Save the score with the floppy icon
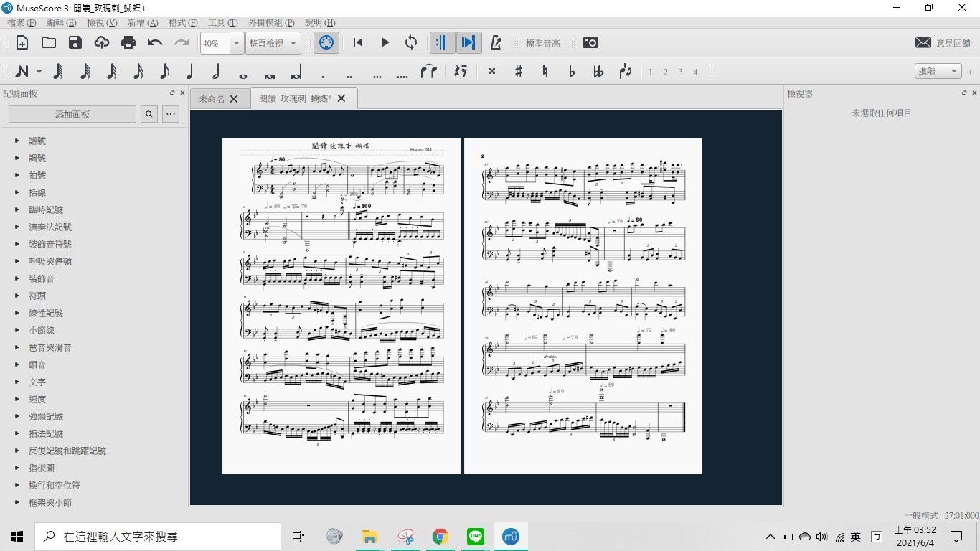The width and height of the screenshot is (980, 551). [75, 42]
